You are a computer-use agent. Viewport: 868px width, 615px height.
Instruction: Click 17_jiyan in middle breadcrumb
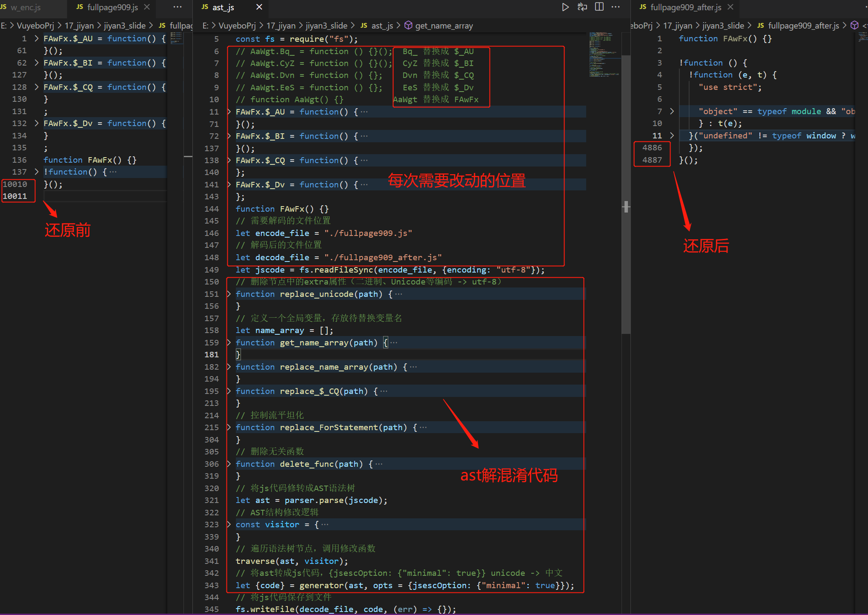point(281,26)
